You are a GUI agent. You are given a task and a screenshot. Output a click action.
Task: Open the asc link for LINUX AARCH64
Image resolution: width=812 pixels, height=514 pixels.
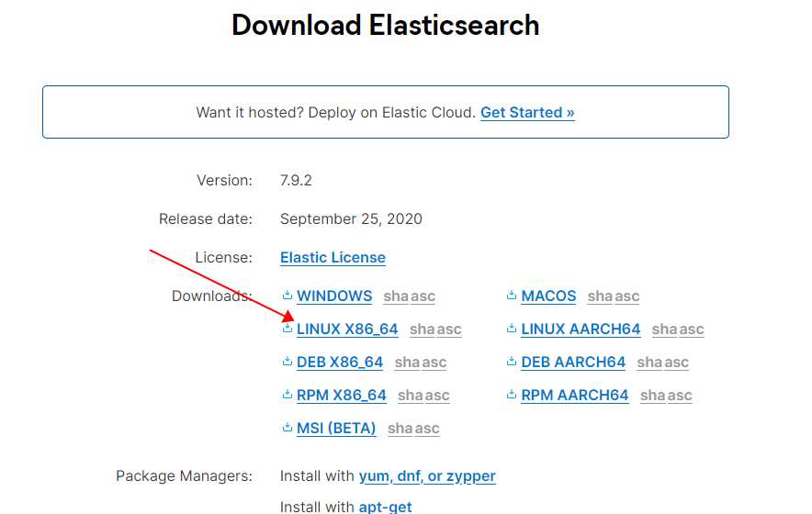click(x=692, y=330)
